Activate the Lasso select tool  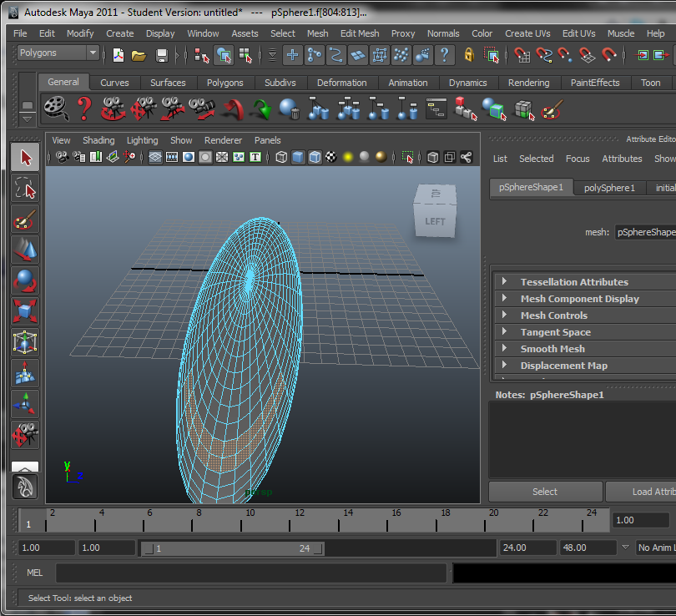click(25, 189)
